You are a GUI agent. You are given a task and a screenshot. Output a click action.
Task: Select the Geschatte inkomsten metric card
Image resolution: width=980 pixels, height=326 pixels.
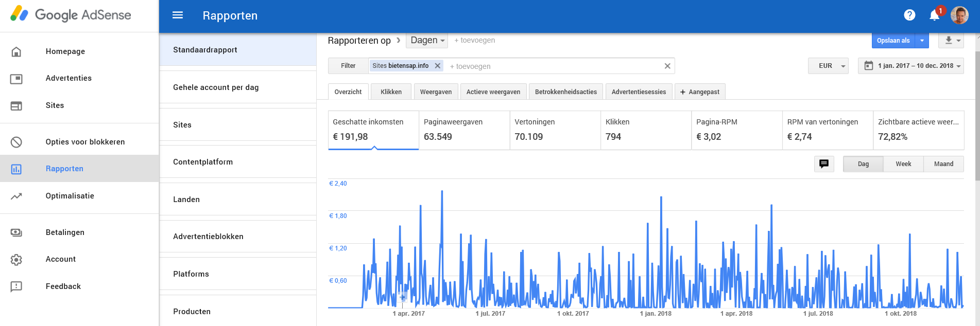tap(373, 130)
